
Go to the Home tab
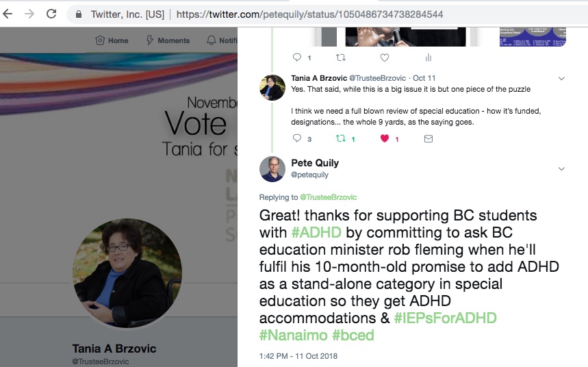click(112, 40)
